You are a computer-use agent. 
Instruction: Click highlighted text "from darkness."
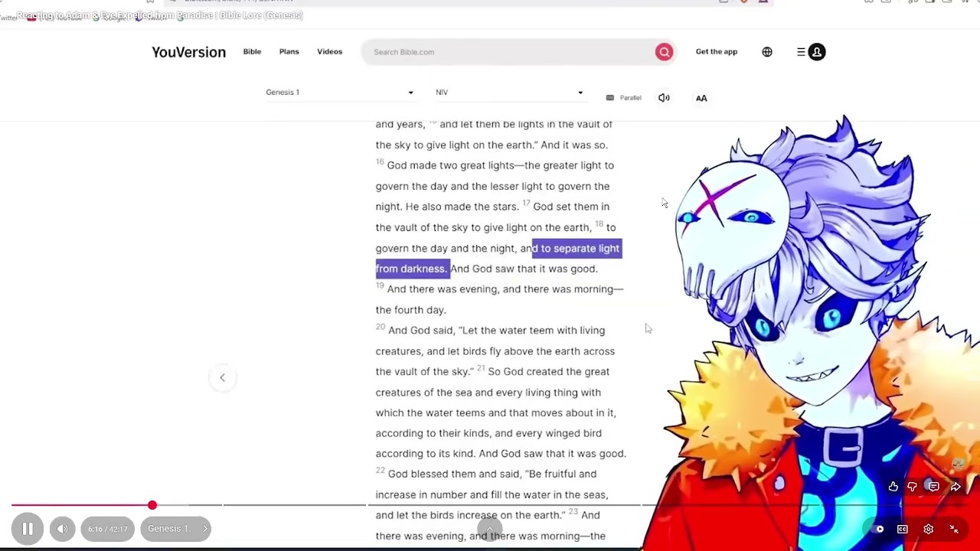[411, 269]
